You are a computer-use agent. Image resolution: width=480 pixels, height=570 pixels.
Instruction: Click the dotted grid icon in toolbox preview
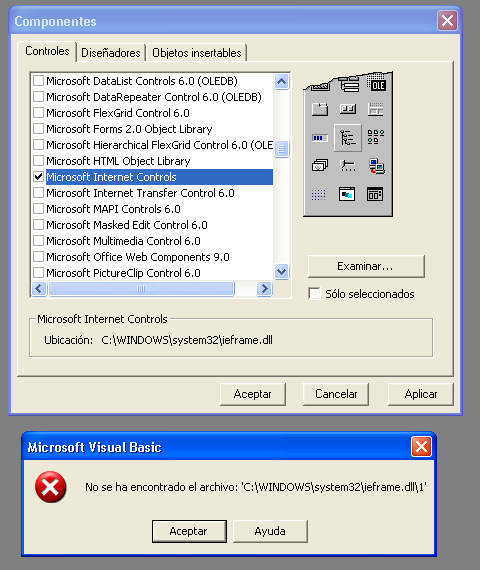click(319, 195)
